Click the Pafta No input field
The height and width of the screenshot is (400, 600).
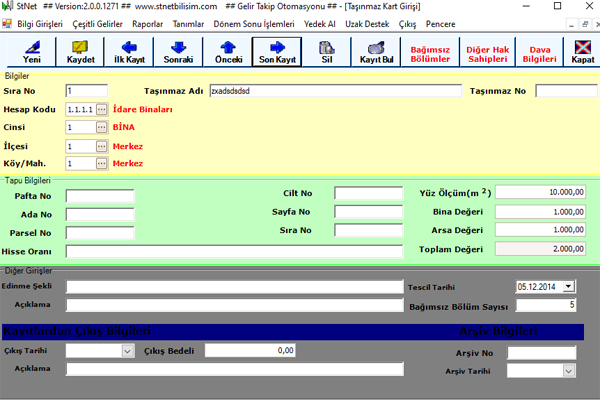tap(100, 196)
